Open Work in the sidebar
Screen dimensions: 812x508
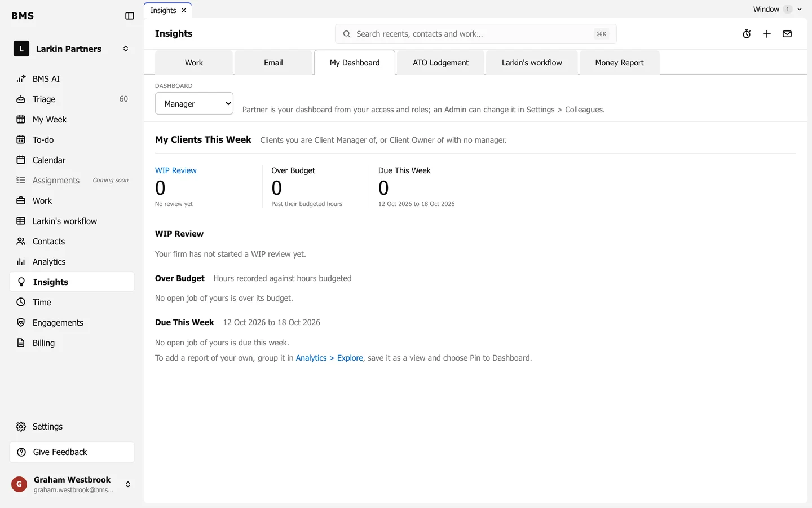coord(72,201)
